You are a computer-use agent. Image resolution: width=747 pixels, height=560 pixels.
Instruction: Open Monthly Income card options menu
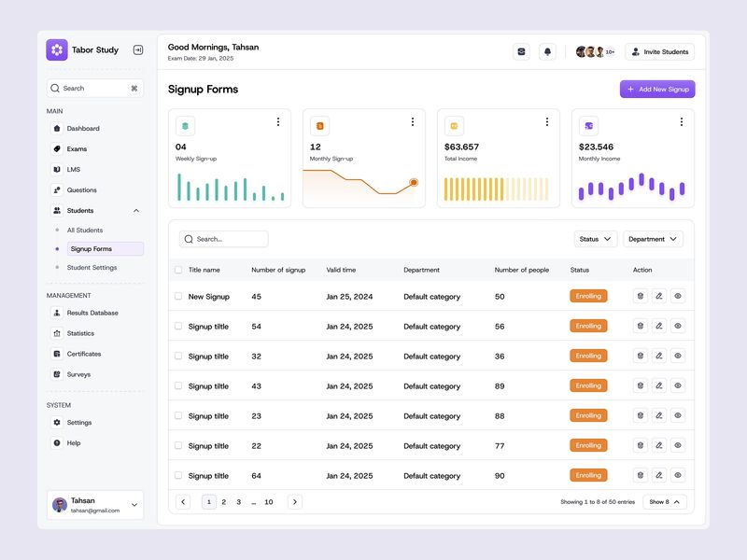tap(682, 122)
